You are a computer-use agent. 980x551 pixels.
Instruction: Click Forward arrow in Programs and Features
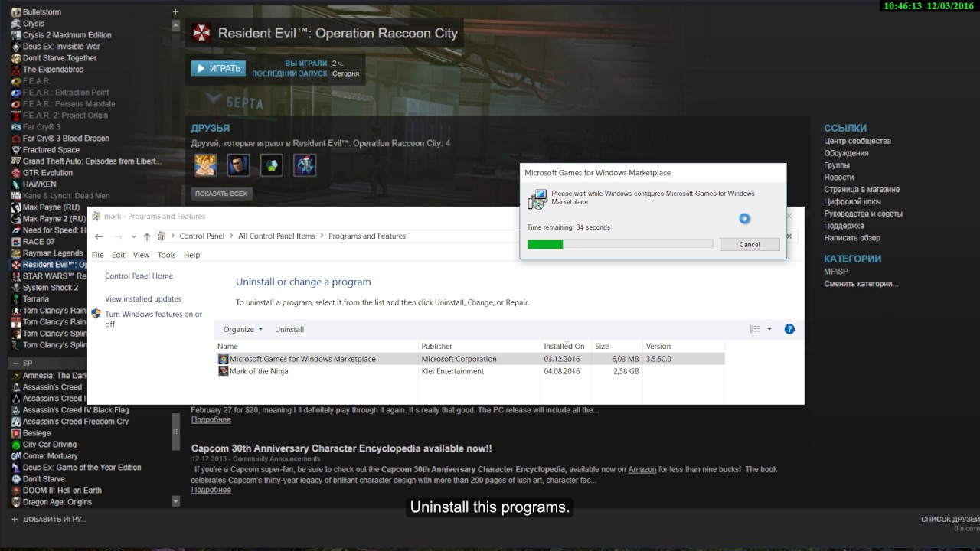(x=118, y=236)
